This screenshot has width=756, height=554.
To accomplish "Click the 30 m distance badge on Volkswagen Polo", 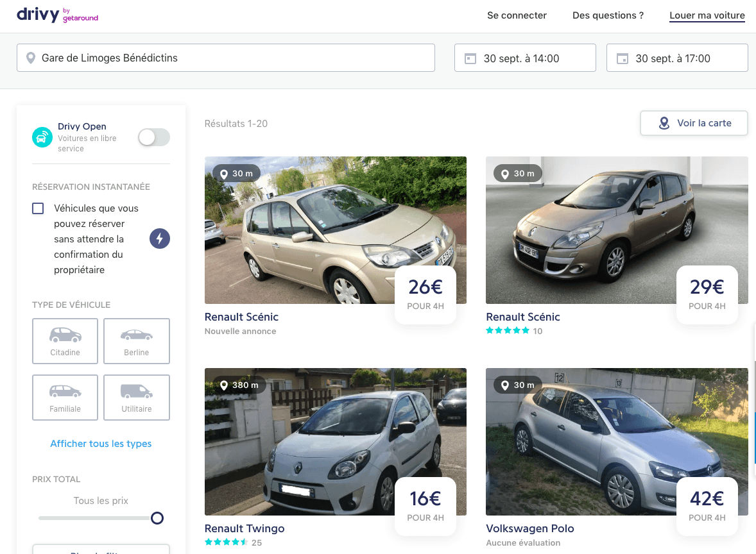I will tap(518, 385).
